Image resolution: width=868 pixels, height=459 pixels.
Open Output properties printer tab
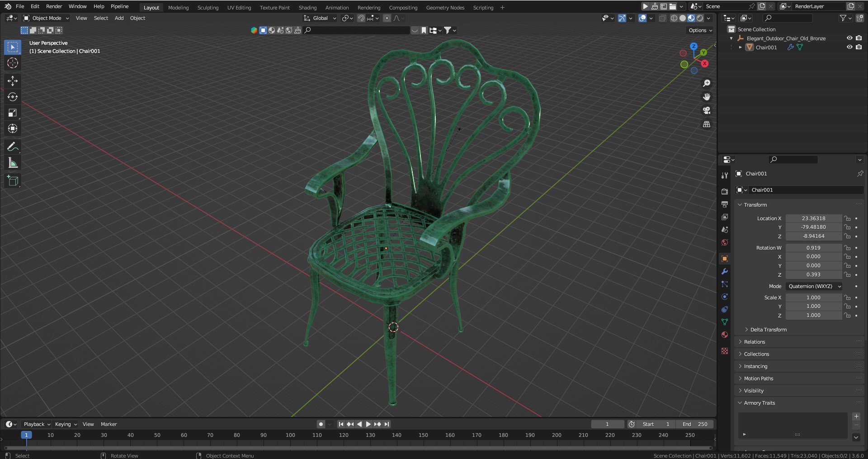[725, 204]
